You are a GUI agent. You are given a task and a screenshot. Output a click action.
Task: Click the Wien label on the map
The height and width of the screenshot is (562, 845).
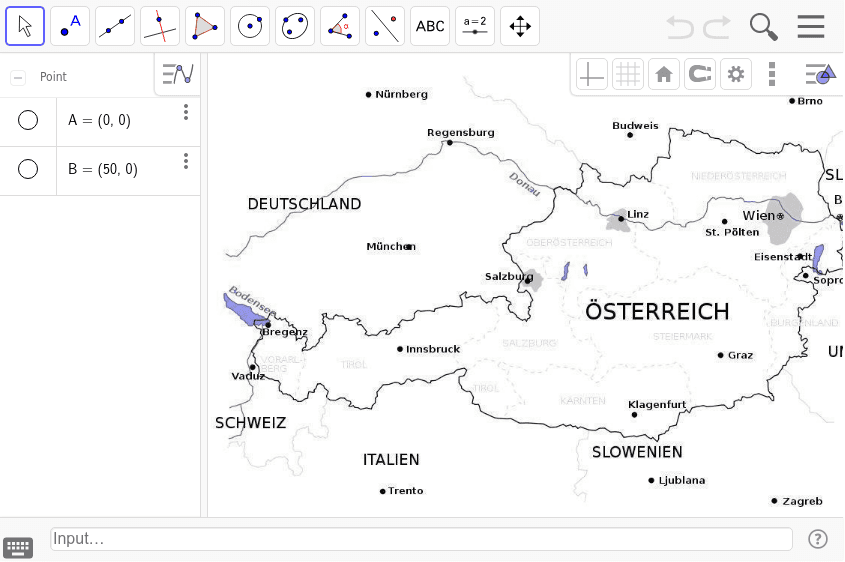(x=759, y=216)
